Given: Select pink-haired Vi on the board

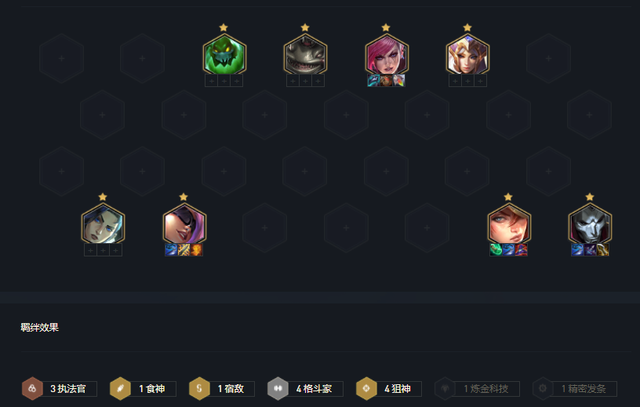Looking at the screenshot, I should pos(386,55).
